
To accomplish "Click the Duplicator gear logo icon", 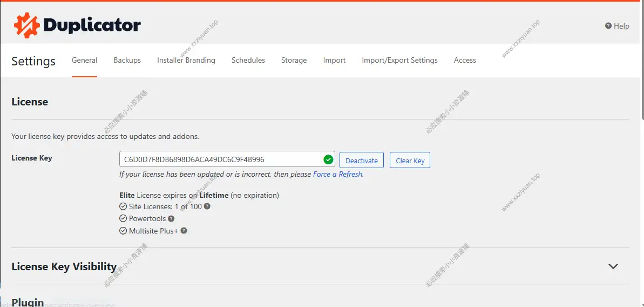I will point(27,25).
